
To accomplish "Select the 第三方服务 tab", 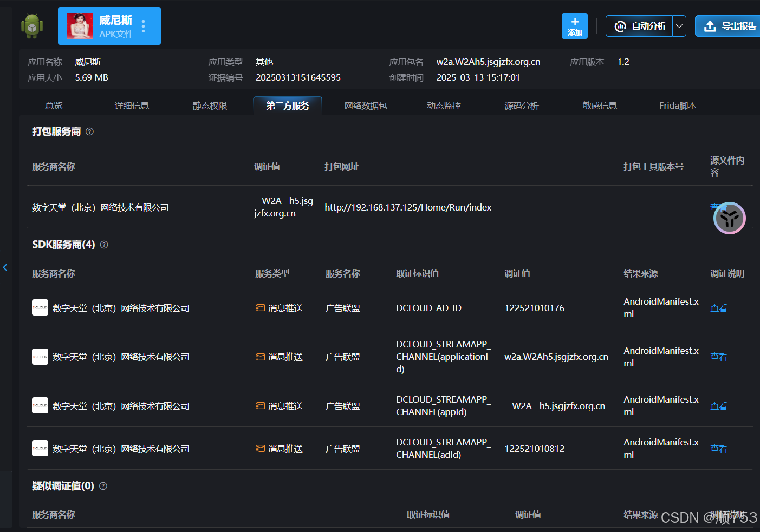I will tap(288, 106).
